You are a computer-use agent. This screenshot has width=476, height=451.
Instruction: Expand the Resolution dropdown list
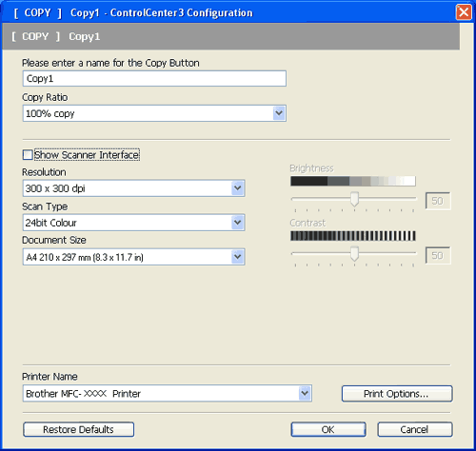coord(238,188)
